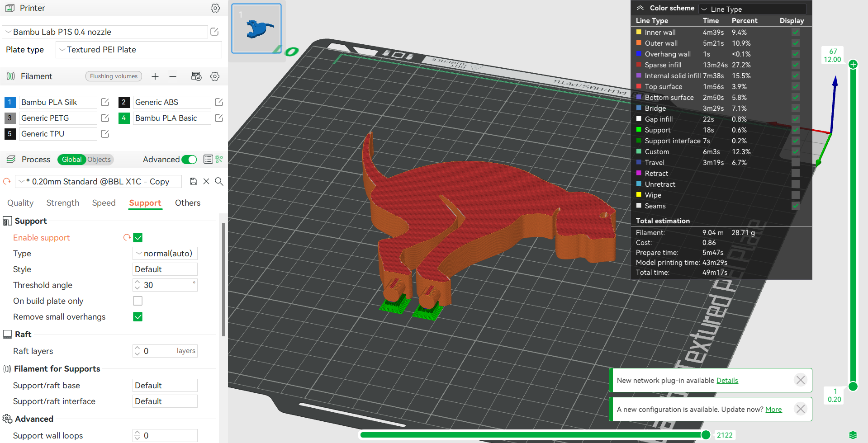
Task: Switch to the Strength tab
Action: pyautogui.click(x=63, y=203)
